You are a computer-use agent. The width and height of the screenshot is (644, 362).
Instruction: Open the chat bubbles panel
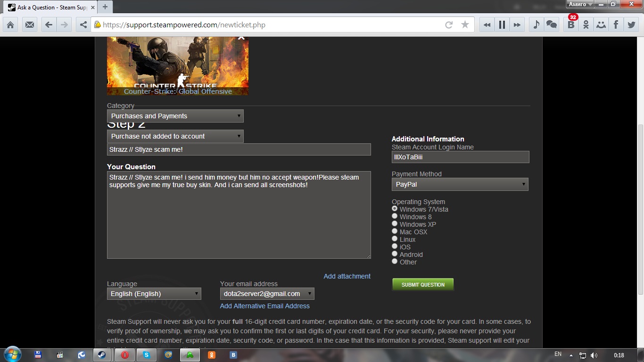(552, 25)
